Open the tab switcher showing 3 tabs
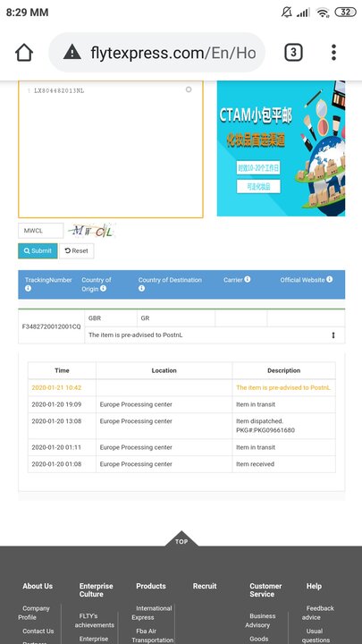The image size is (362, 644). (293, 53)
